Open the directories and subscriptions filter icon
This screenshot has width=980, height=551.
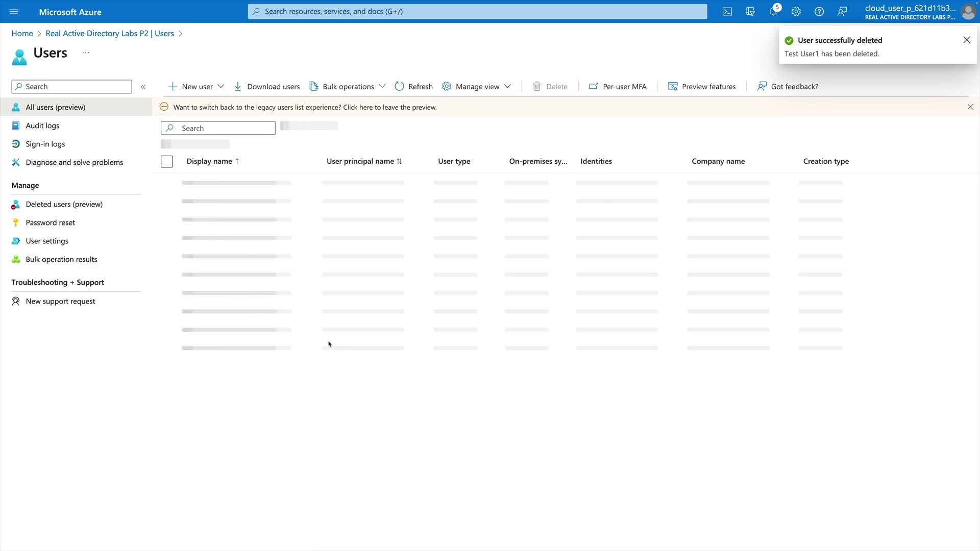(x=750, y=11)
